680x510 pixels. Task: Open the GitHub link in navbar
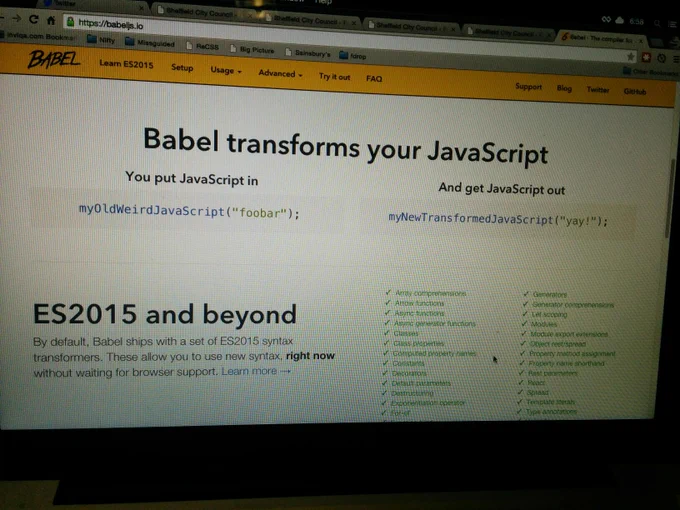(x=635, y=92)
